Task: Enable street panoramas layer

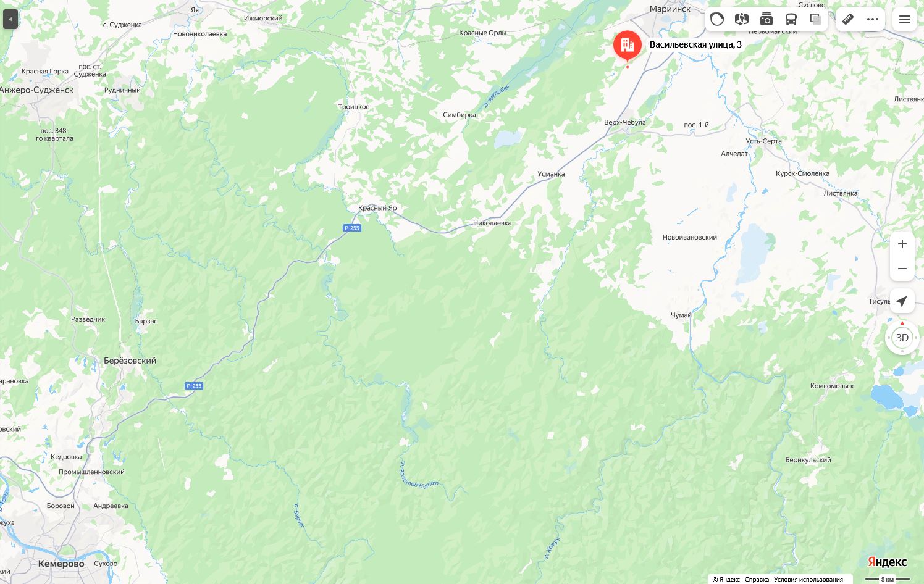Action: (x=742, y=19)
